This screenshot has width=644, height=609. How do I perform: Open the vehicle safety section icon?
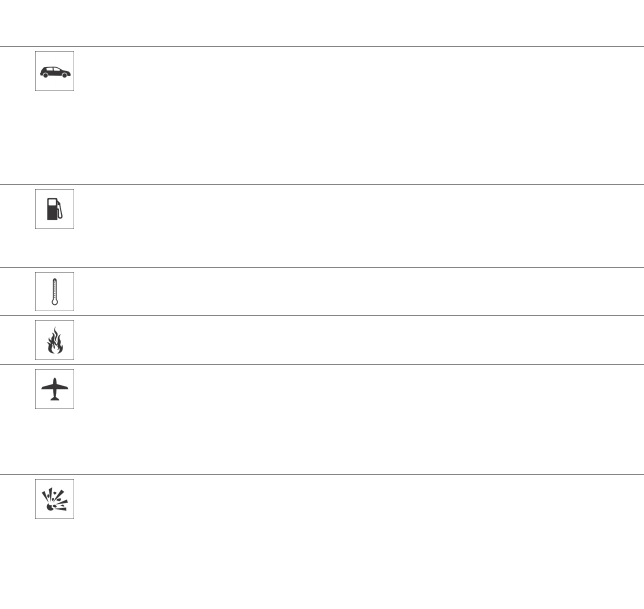pos(54,72)
